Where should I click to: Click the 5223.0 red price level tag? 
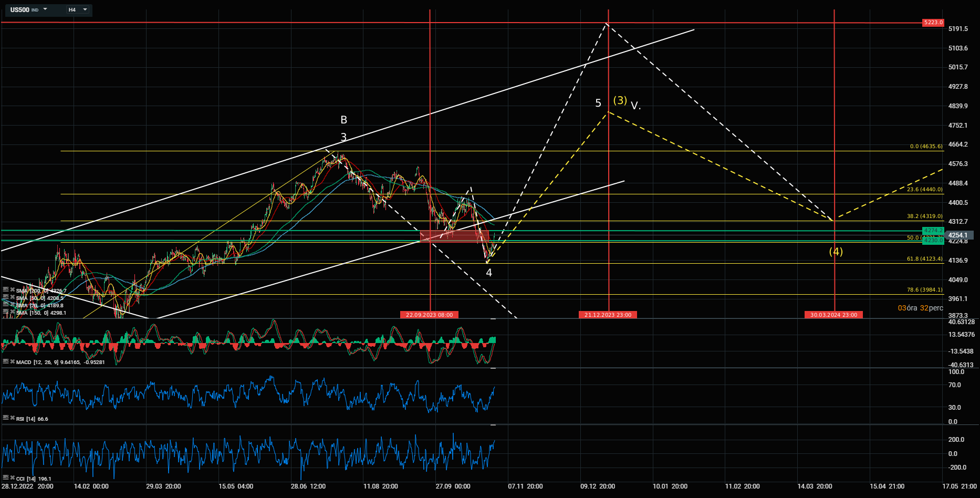(x=933, y=23)
